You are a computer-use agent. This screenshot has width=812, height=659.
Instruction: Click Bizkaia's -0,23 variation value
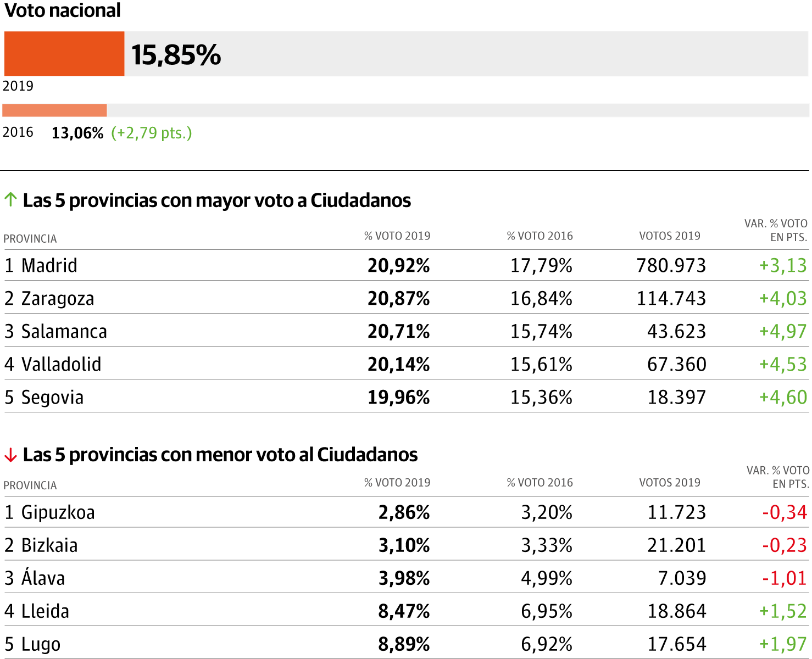784,545
